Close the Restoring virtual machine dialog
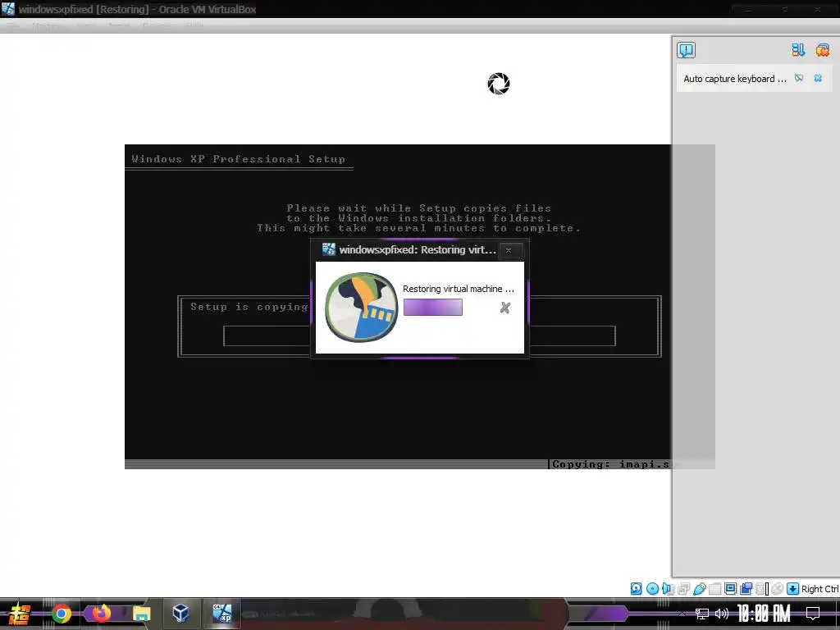 509,250
